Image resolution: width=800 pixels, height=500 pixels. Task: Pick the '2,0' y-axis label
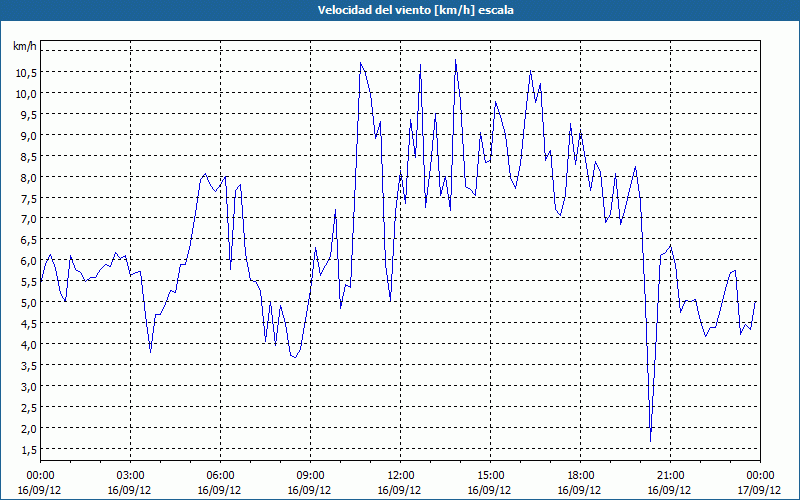(29, 428)
